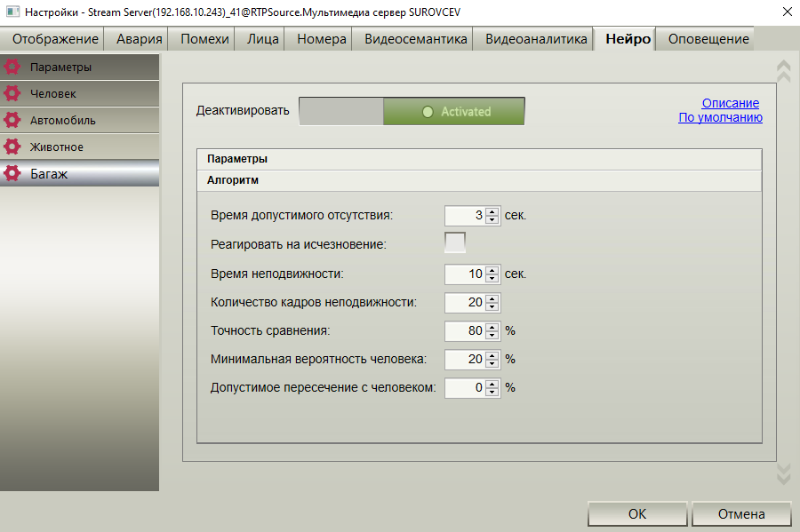800x532 pixels.
Task: Click the app icon in the title bar
Action: (12, 12)
